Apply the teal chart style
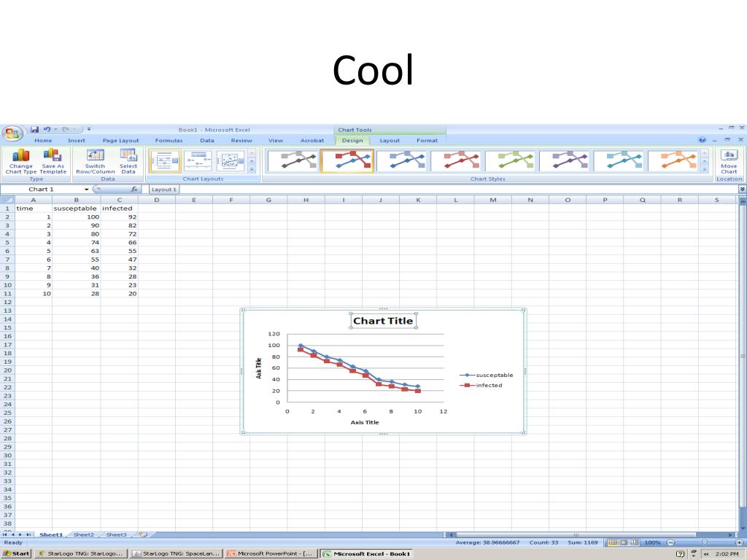The height and width of the screenshot is (560, 747). [619, 161]
